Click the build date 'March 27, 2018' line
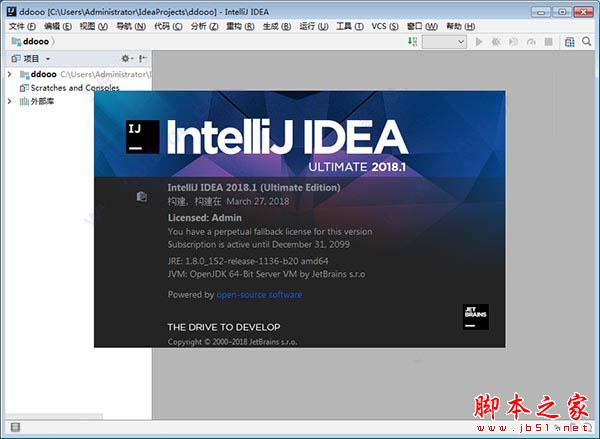Viewport: 600px width, 439px height. tap(228, 201)
